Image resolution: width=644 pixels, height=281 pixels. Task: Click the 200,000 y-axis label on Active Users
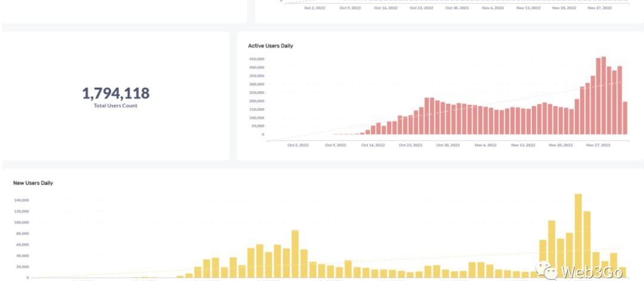(x=256, y=101)
